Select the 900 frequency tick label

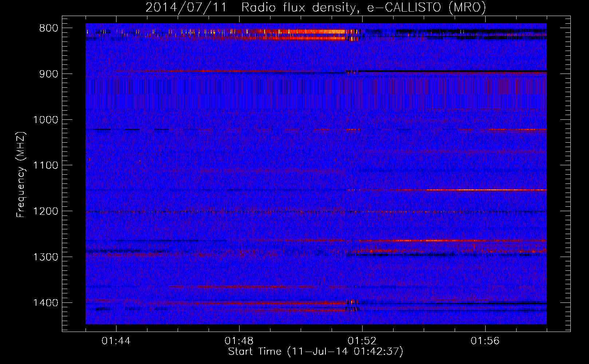[x=49, y=74]
